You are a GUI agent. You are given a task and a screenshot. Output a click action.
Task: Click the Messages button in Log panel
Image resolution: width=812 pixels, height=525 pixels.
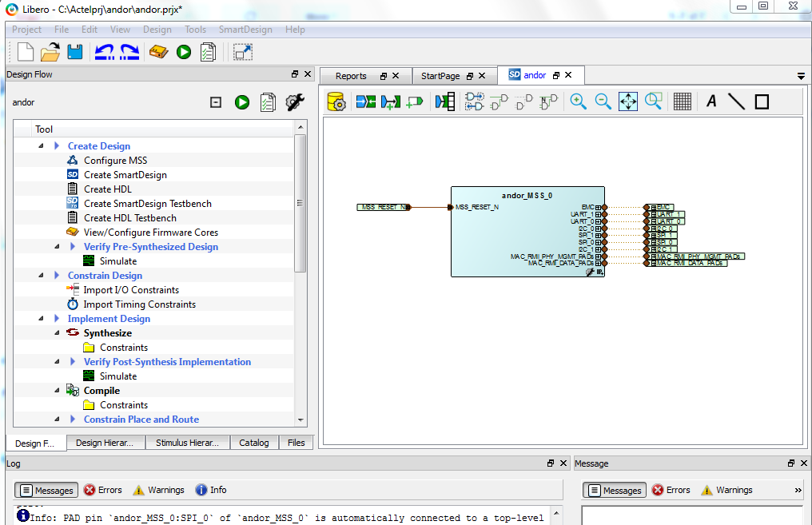click(46, 490)
